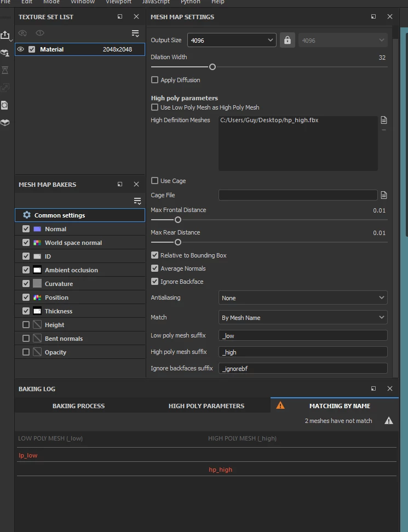Undock the Mesh Map Bakers panel
This screenshot has height=532, width=408.
120,184
